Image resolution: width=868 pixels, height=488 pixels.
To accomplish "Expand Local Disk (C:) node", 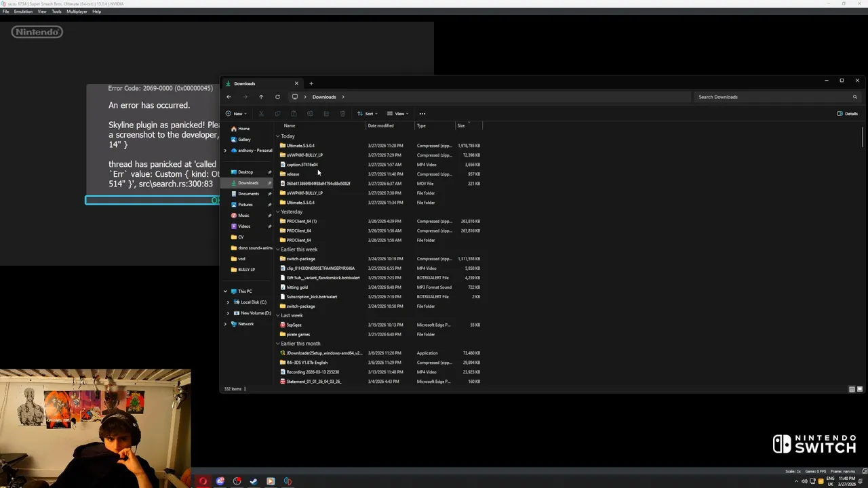I will tap(229, 302).
